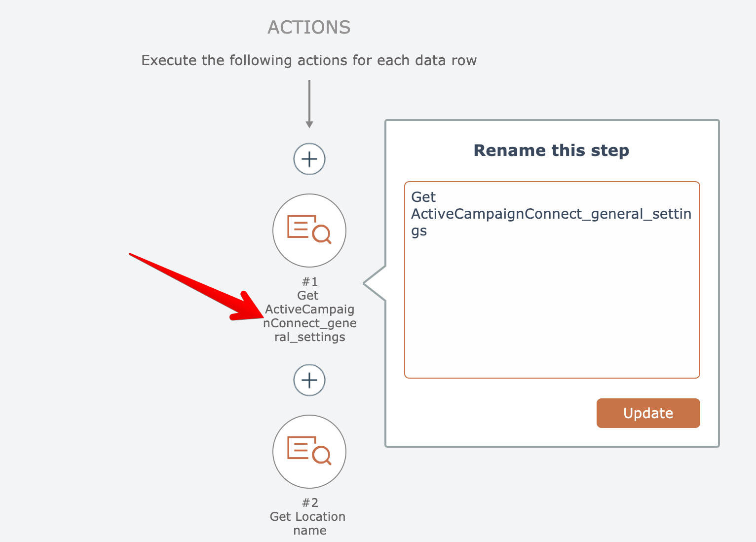Click the step #1 ActiveCampaignConnect_general_settings label

click(310, 316)
